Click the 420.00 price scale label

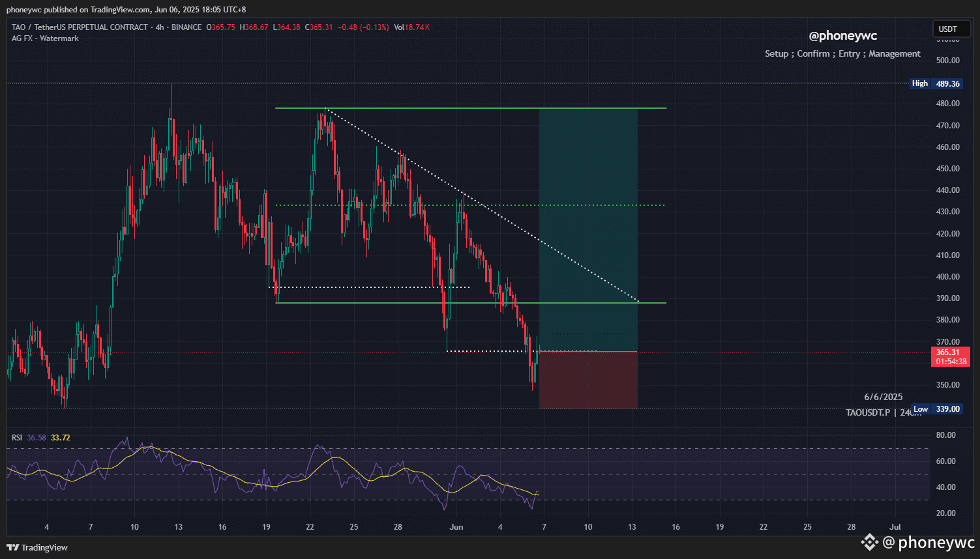[x=948, y=234]
